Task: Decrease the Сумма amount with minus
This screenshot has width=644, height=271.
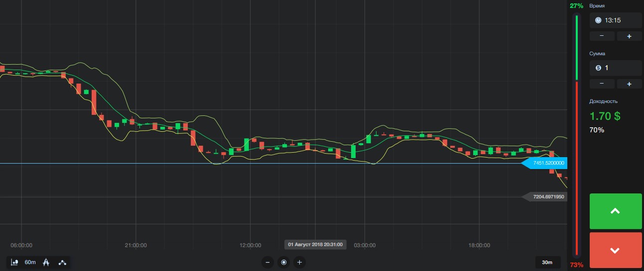Action: (602, 84)
